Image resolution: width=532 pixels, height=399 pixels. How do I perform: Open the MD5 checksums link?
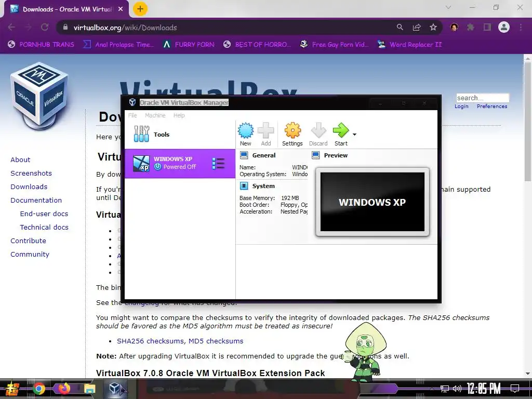216,341
